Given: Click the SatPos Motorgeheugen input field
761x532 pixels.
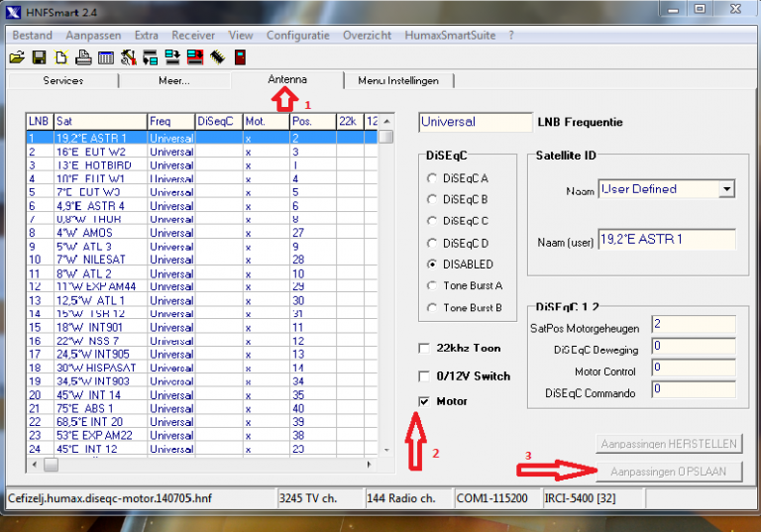Looking at the screenshot, I should pos(693,325).
